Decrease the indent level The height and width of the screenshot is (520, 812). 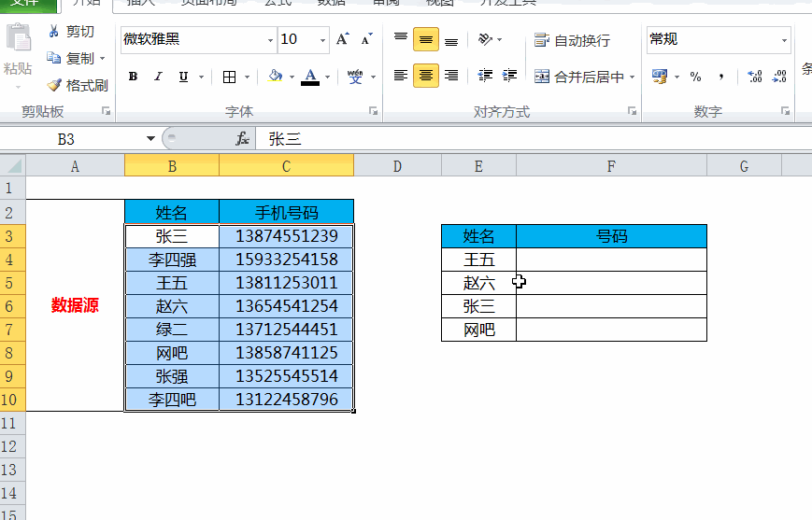tap(485, 76)
